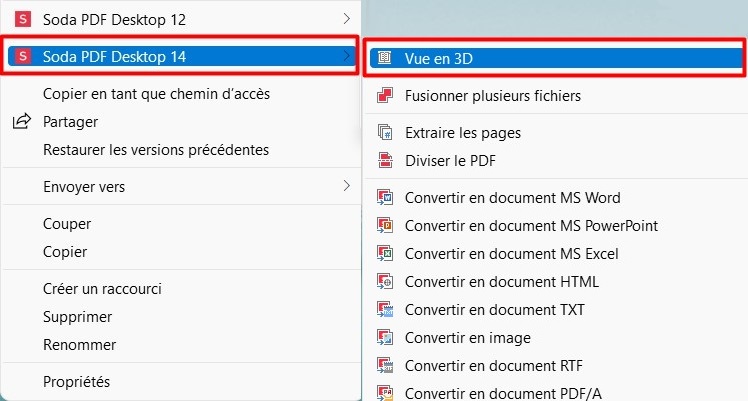Click the HTML conversion icon
The width and height of the screenshot is (748, 401).
(x=384, y=281)
